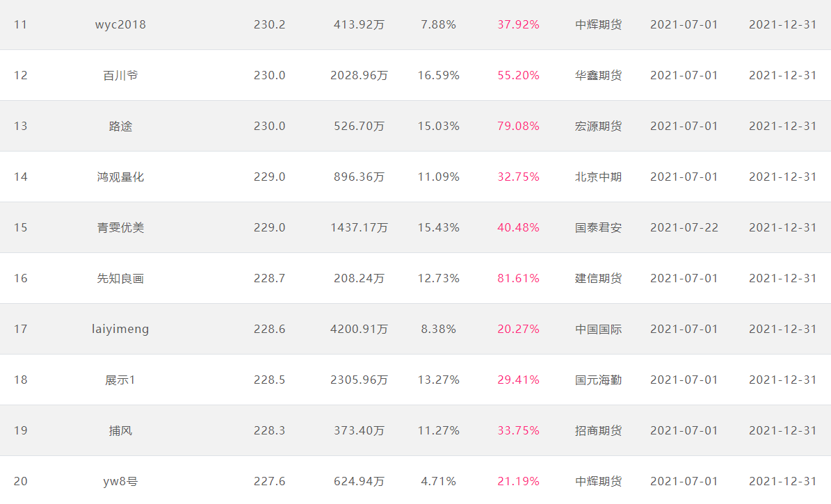
Task: Select the laiyimeng account name
Action: pyautogui.click(x=120, y=329)
